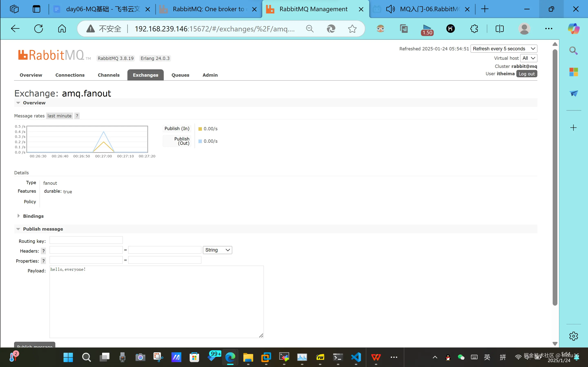
Task: Click the Headers help question mark
Action: [43, 251]
